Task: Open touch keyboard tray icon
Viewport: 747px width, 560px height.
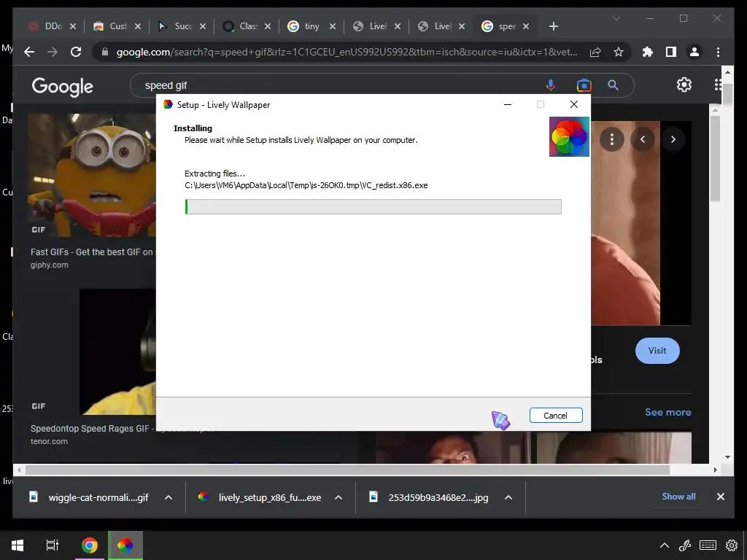Action: 708,545
